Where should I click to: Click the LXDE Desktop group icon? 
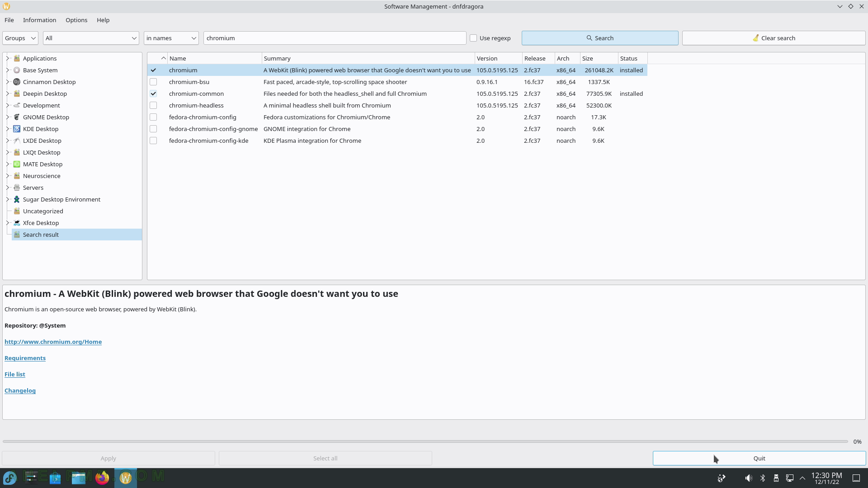17,141
